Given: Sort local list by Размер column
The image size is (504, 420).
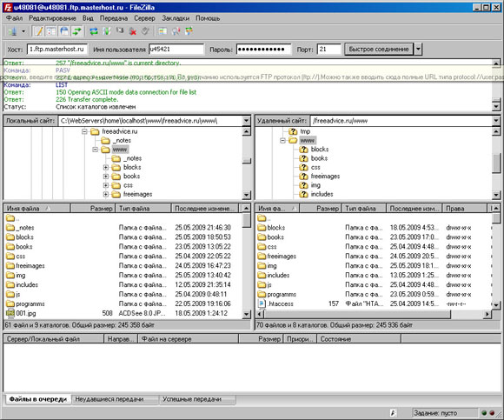Looking at the screenshot, I should click(92, 209).
